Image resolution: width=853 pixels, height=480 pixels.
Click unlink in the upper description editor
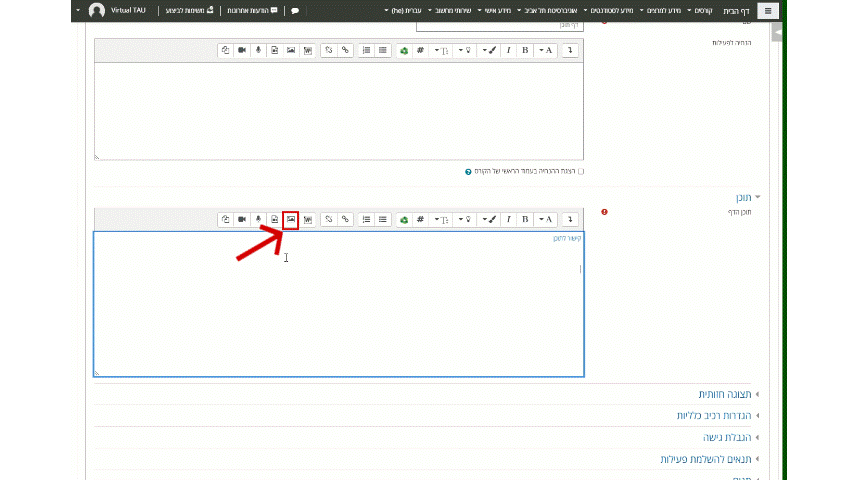pos(329,51)
